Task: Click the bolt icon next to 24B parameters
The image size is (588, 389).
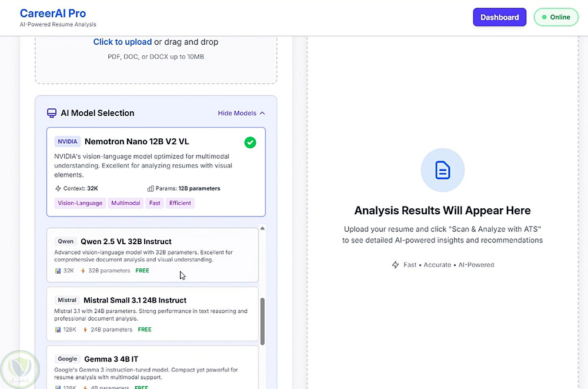Action: [x=85, y=330]
